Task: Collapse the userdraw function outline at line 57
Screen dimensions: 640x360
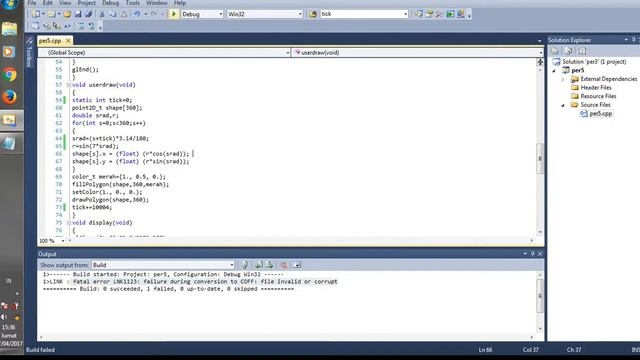Action: coord(68,85)
